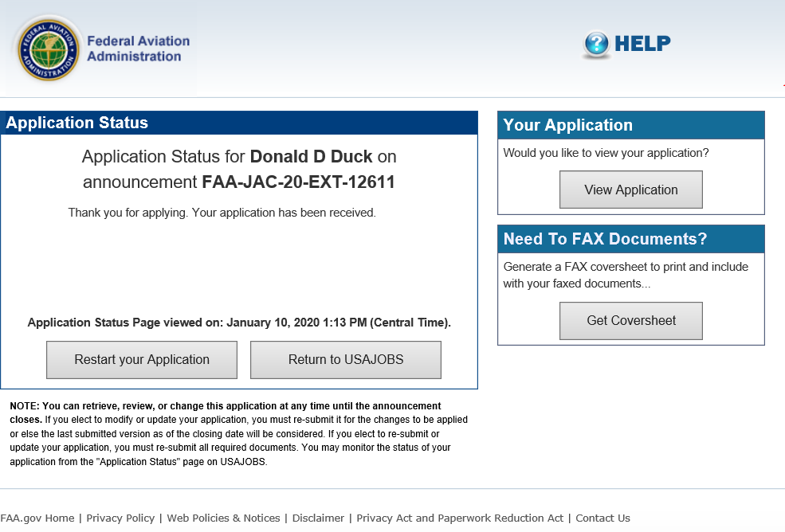This screenshot has height=532, width=785.
Task: Click the Your Application panel header
Action: [568, 125]
